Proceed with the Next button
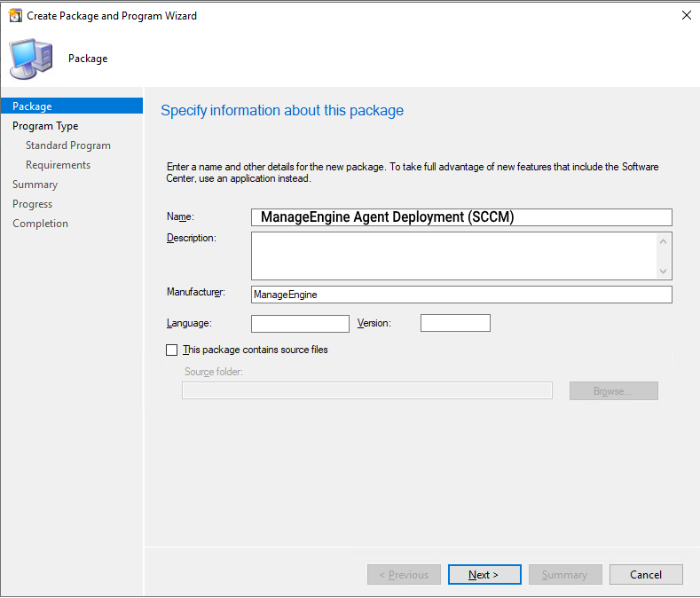The height and width of the screenshot is (598, 700). [484, 575]
